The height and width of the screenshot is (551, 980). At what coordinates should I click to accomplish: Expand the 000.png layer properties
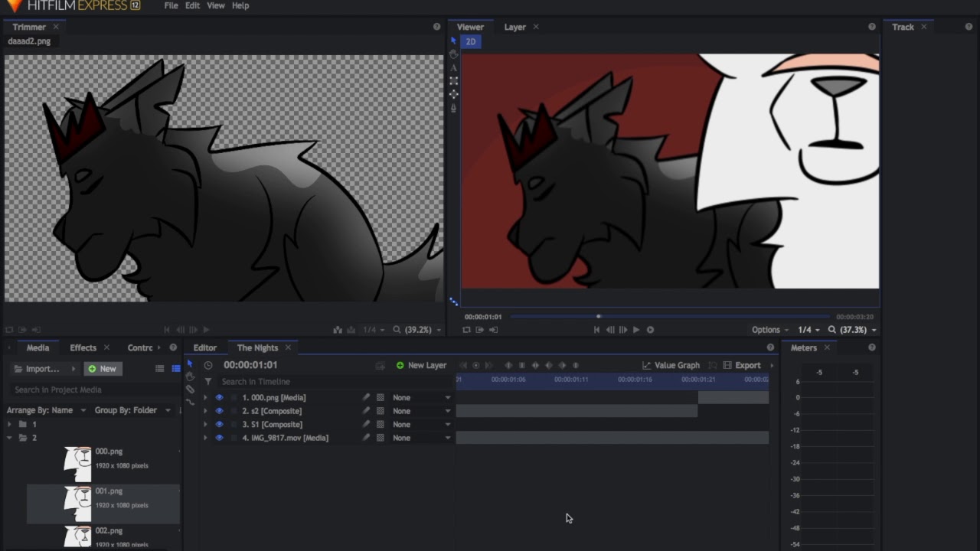point(204,397)
